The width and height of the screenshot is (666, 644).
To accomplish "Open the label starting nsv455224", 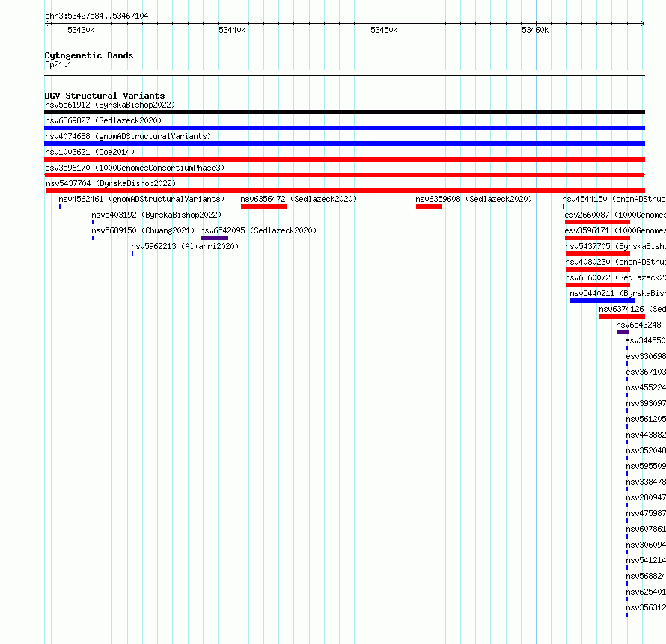I will tap(646, 387).
